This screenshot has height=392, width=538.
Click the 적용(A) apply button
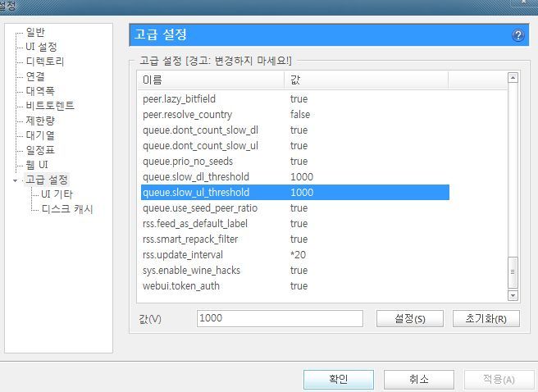(499, 380)
